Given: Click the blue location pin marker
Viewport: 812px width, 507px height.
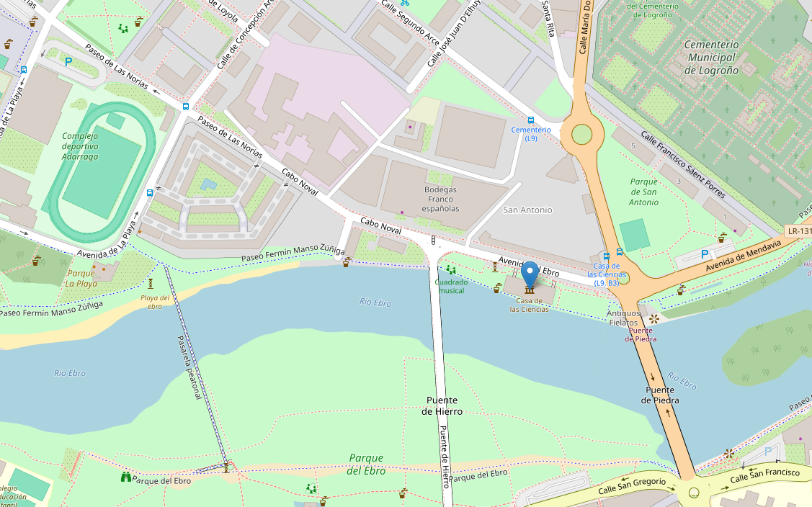Looking at the screenshot, I should [x=530, y=274].
